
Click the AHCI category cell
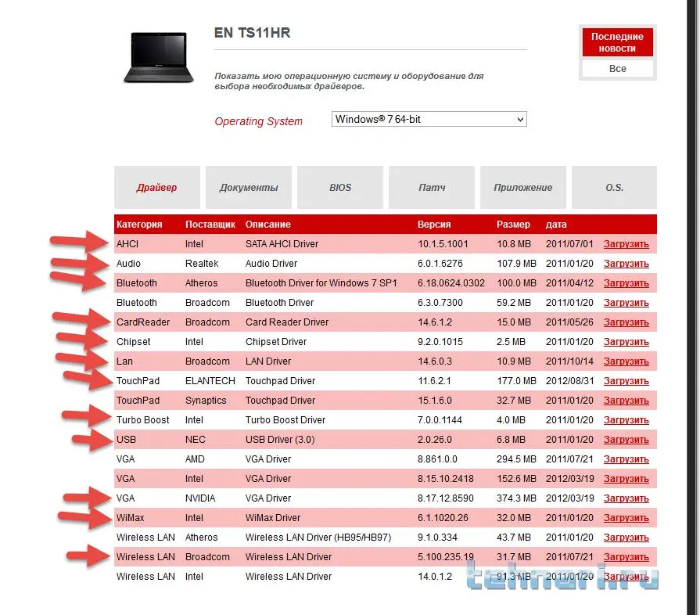127,244
